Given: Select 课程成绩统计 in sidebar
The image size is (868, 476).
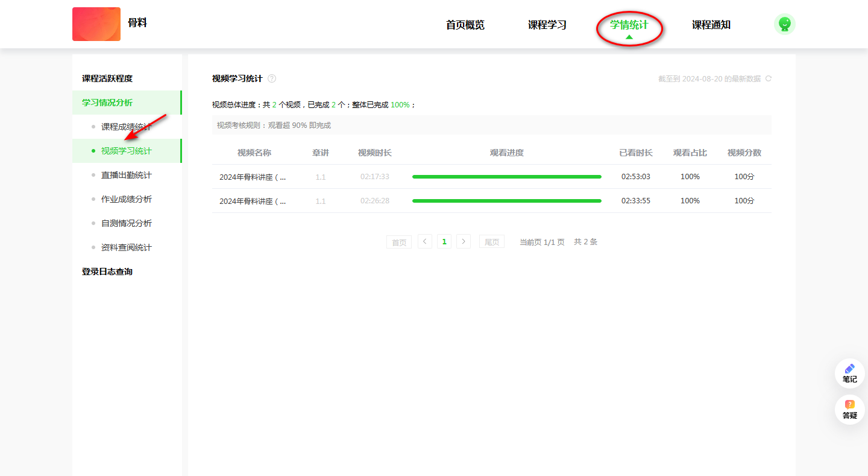Looking at the screenshot, I should tap(126, 127).
